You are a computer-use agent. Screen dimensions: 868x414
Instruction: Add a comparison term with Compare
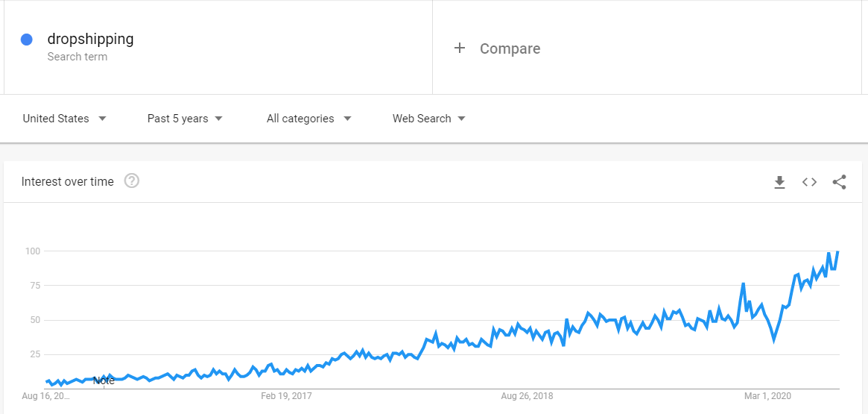[510, 48]
